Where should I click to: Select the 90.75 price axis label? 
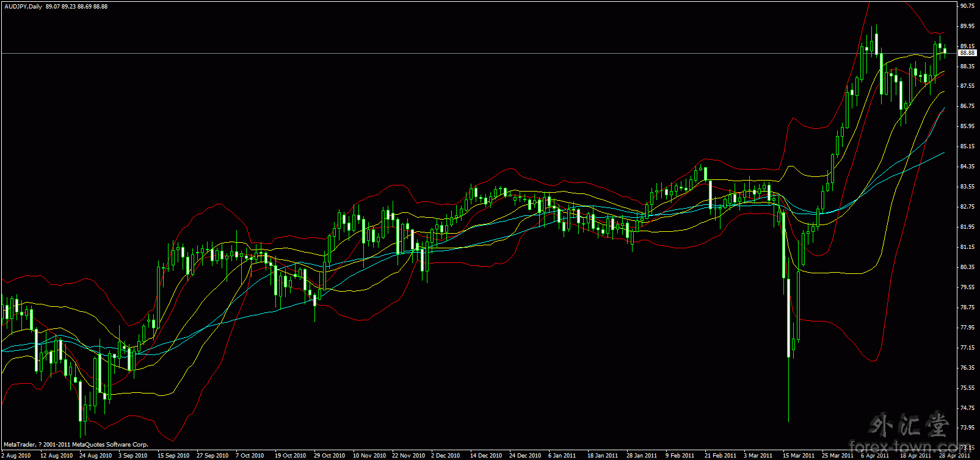pos(968,6)
